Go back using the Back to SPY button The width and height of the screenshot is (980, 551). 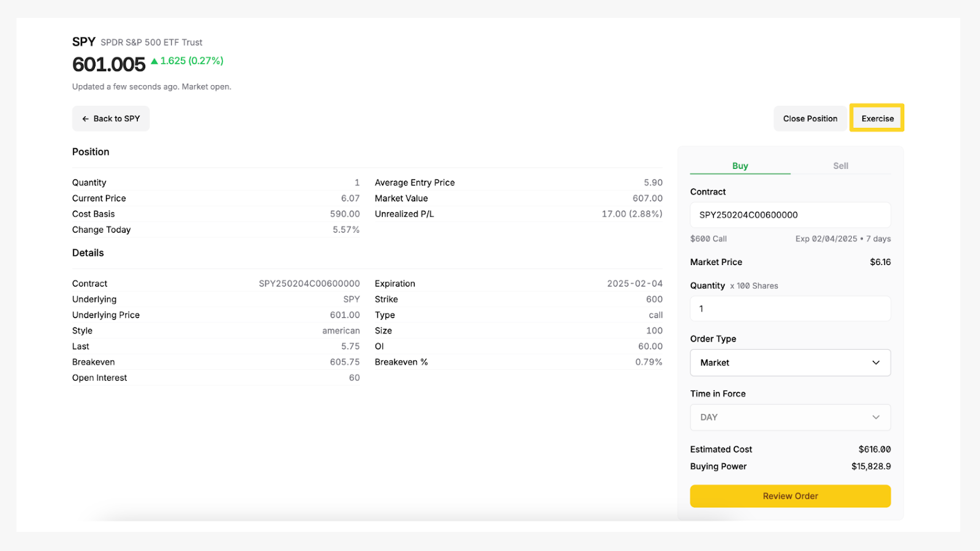pos(111,119)
